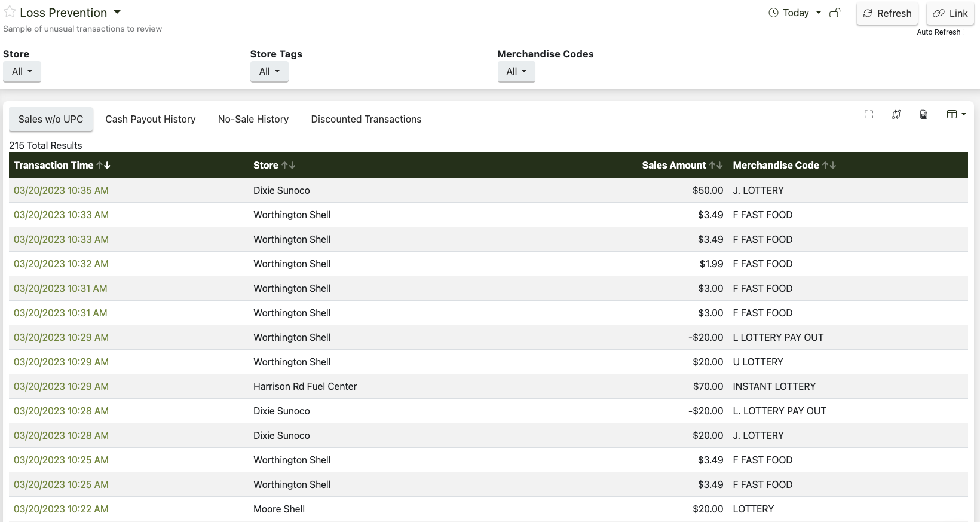The image size is (980, 522).
Task: Open the Store Tags All dropdown
Action: (269, 71)
